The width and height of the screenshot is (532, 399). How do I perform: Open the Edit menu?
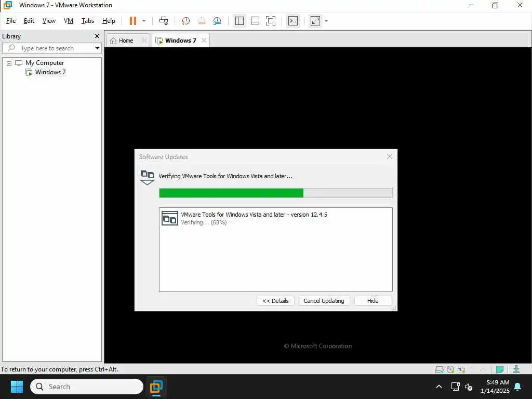(29, 21)
